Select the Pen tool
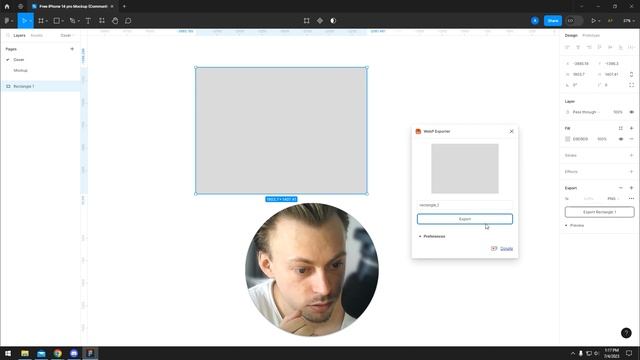 (72, 20)
